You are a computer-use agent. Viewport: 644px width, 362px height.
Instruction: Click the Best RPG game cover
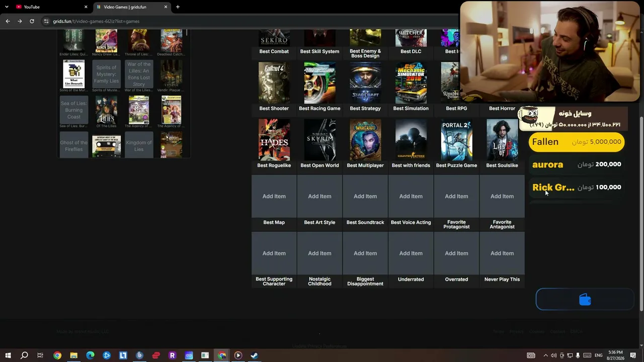450,83
